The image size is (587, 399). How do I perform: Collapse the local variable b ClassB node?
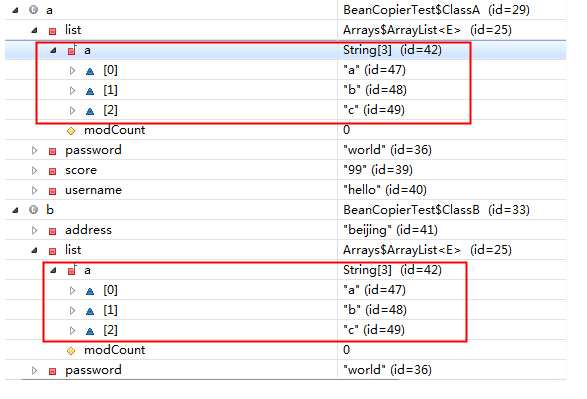point(15,210)
